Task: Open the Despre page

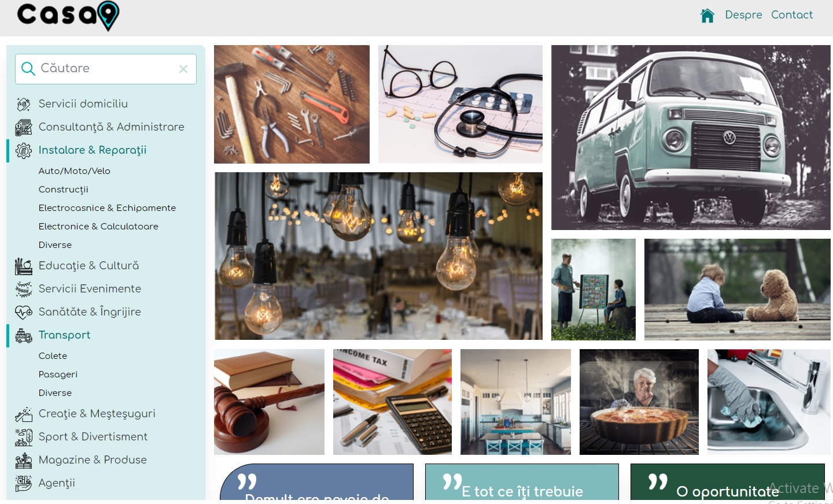Action: 743,15
